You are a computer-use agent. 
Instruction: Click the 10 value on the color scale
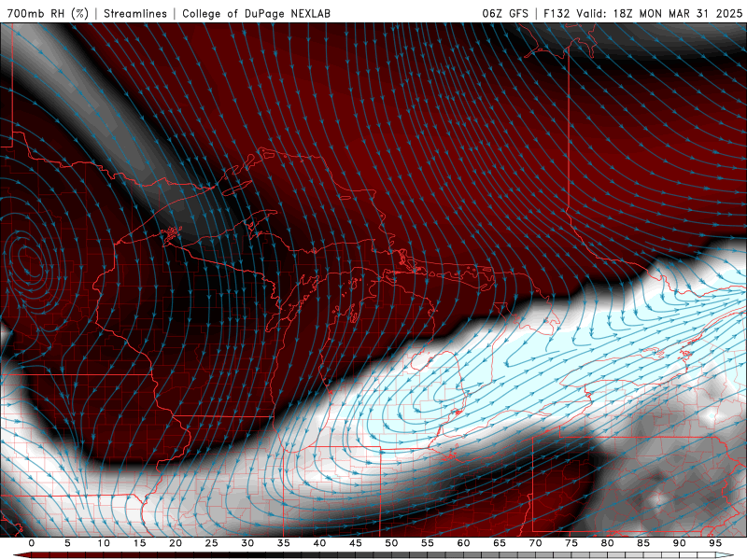(104, 543)
